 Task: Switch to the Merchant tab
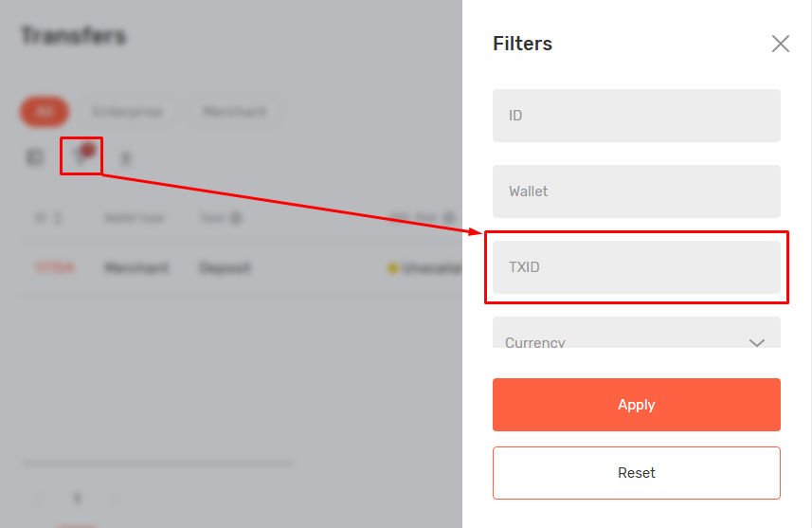pos(234,112)
